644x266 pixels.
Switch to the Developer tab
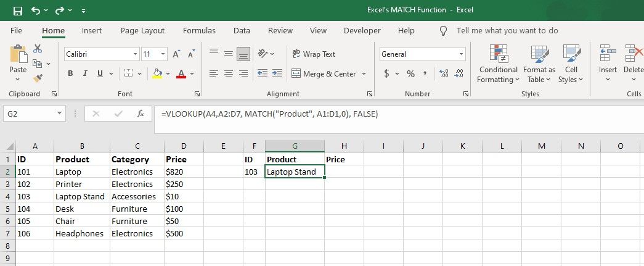(x=362, y=30)
